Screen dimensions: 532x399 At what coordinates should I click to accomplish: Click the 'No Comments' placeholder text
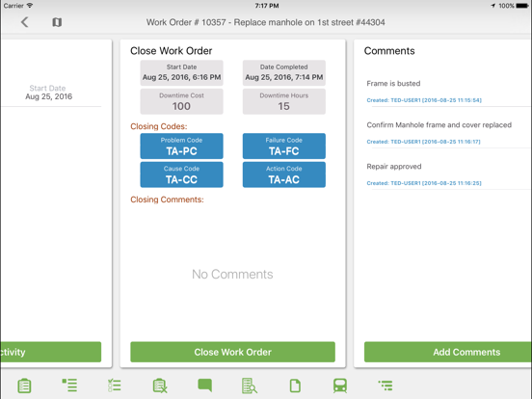click(x=232, y=274)
